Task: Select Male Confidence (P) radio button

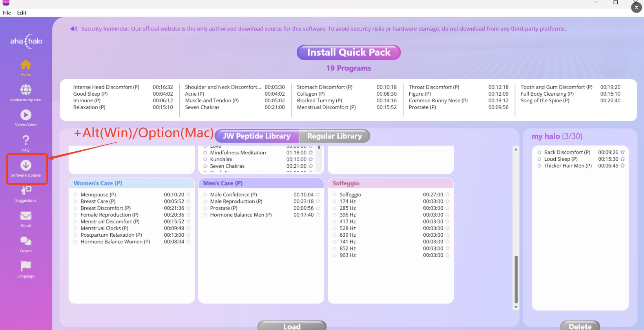Action: (x=205, y=195)
